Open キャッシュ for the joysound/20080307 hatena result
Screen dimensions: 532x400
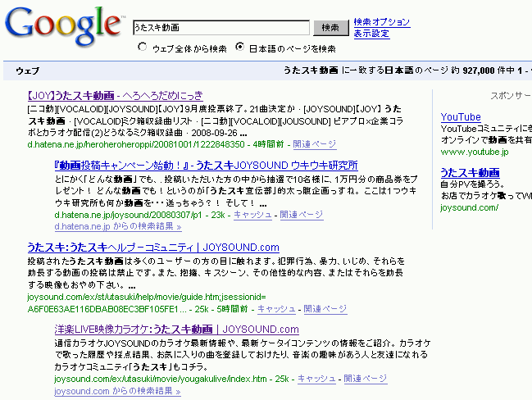252,215
